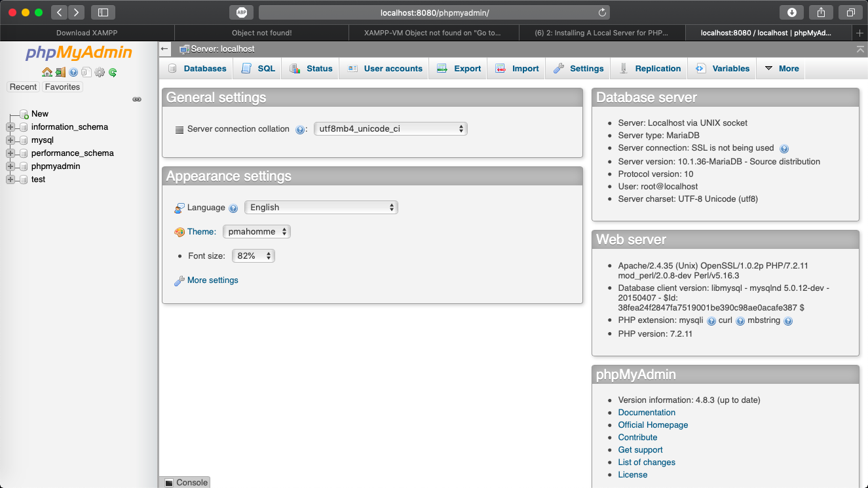868x488 pixels.
Task: Expand the performance_schema database node
Action: click(10, 153)
